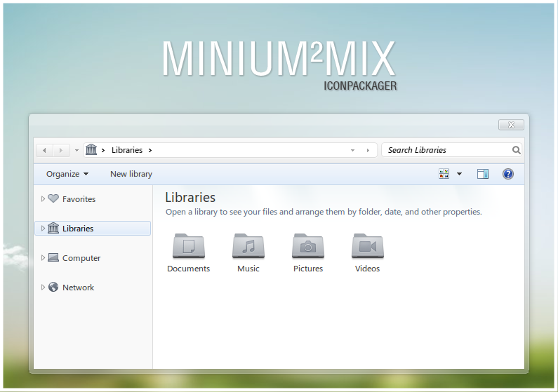Click the Back navigation arrow
This screenshot has height=392, width=558.
[x=44, y=150]
